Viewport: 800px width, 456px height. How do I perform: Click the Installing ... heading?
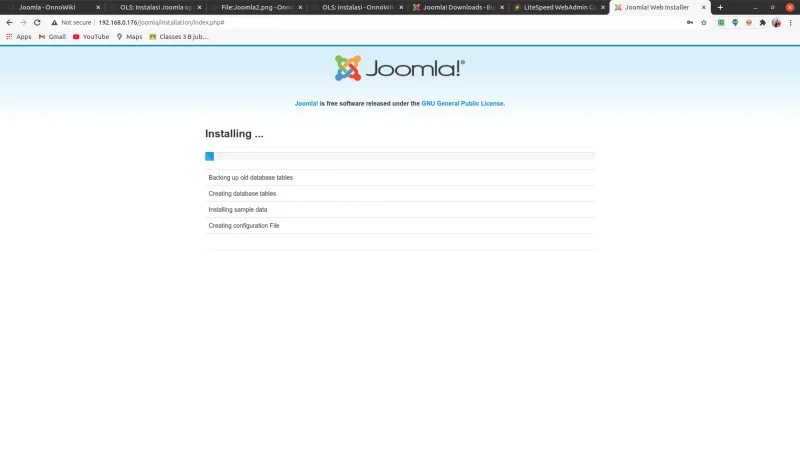click(x=234, y=134)
